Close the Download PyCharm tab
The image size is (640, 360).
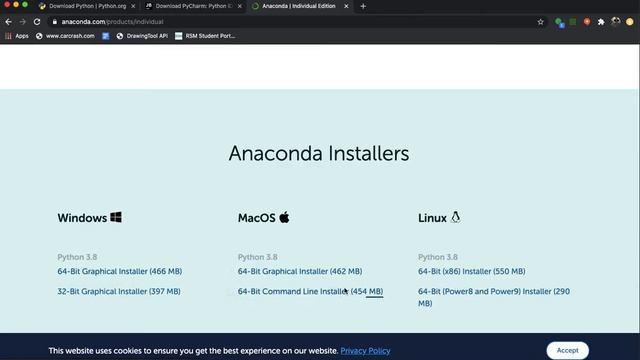[x=240, y=6]
